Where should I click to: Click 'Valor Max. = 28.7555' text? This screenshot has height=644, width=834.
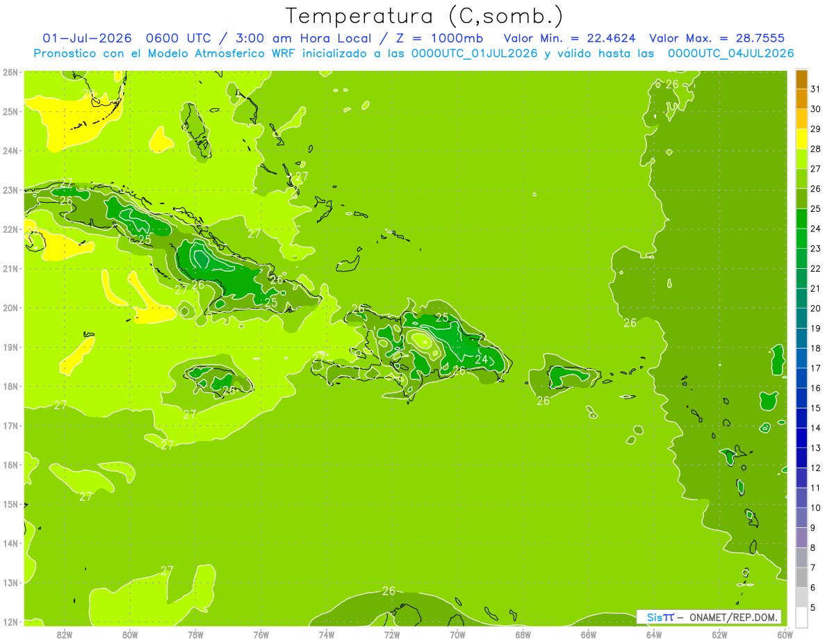[717, 38]
